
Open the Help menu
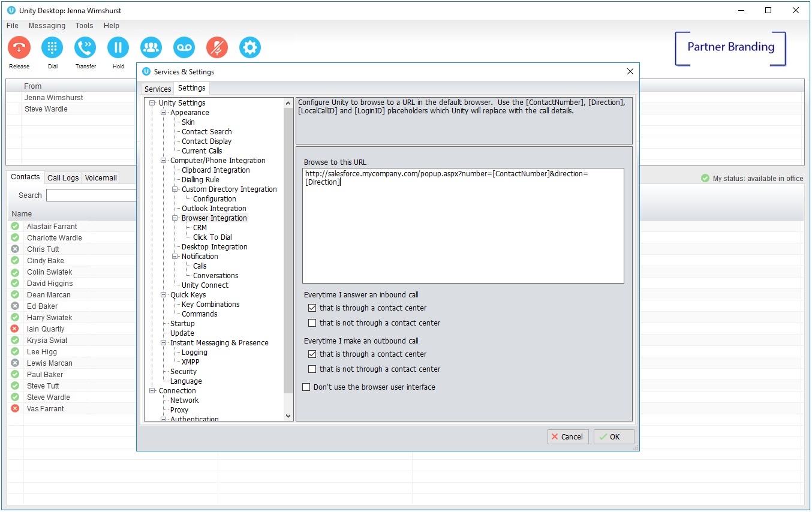click(112, 26)
